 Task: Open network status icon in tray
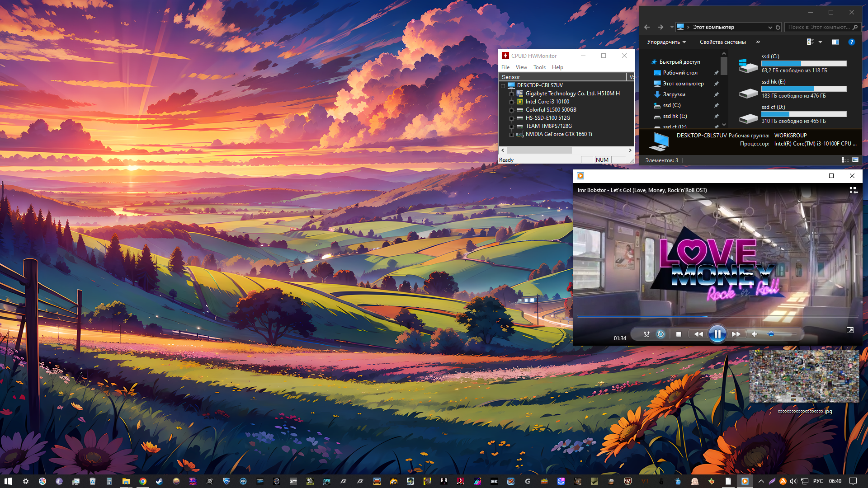pyautogui.click(x=805, y=481)
